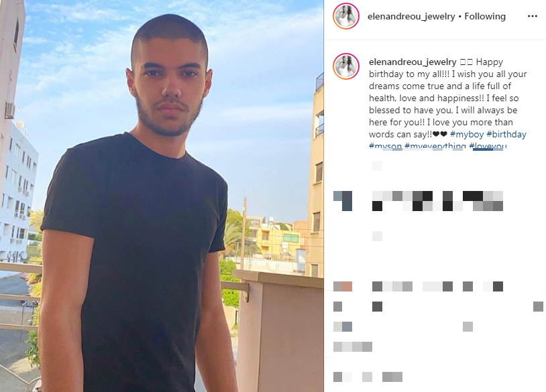This screenshot has height=392, width=546.
Task: Click the pixelated save icon at right edge
Action: (x=538, y=306)
